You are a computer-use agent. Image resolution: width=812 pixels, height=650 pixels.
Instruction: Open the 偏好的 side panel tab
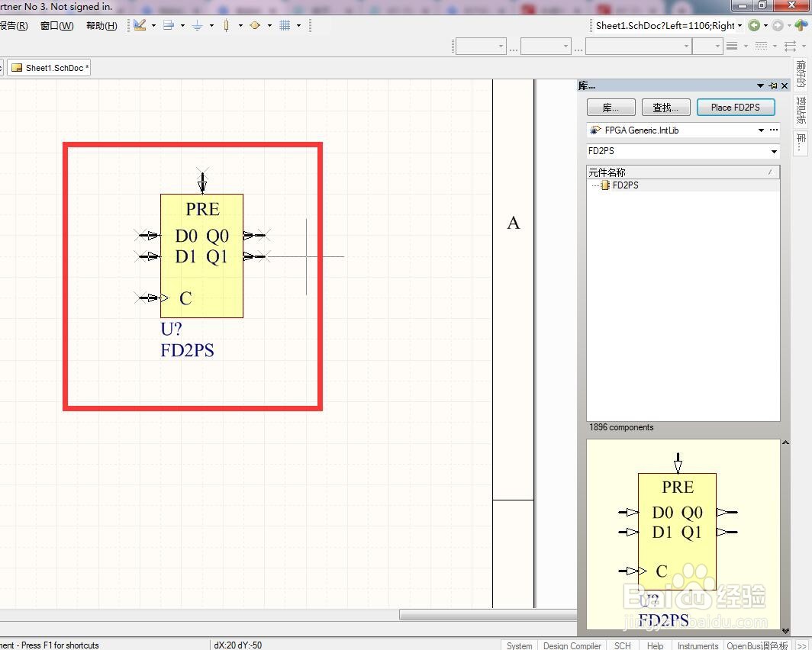(801, 74)
